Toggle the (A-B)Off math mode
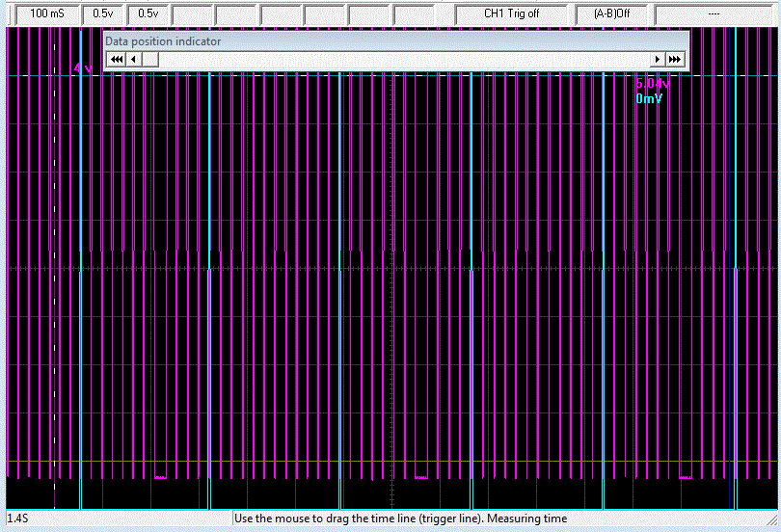 click(611, 13)
